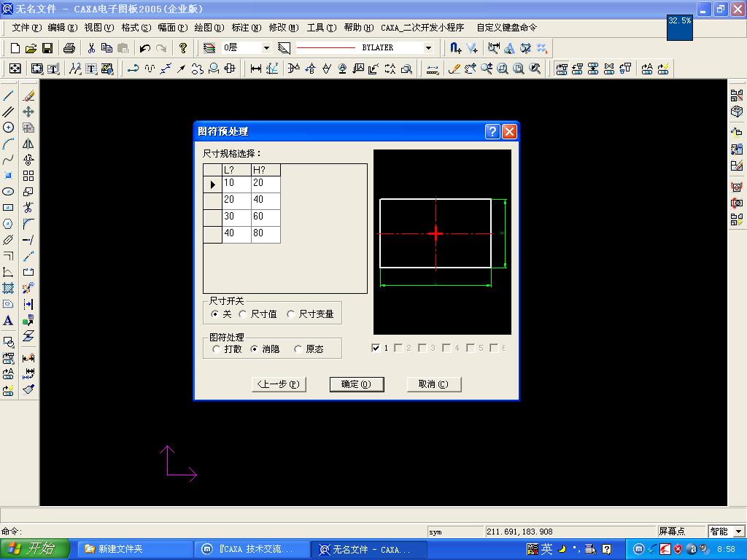This screenshot has height=560, width=747.
Task: Select the Circle drawing tool
Action: coord(8,127)
